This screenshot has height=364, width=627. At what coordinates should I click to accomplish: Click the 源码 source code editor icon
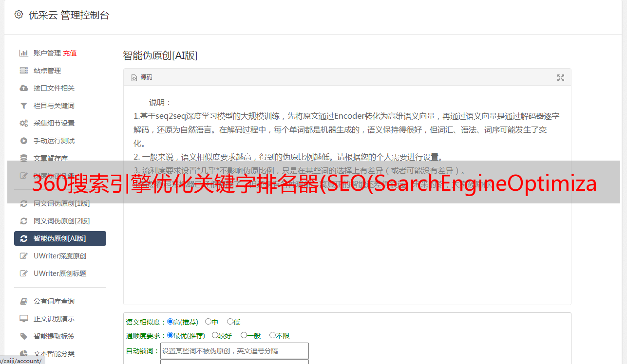coord(134,77)
